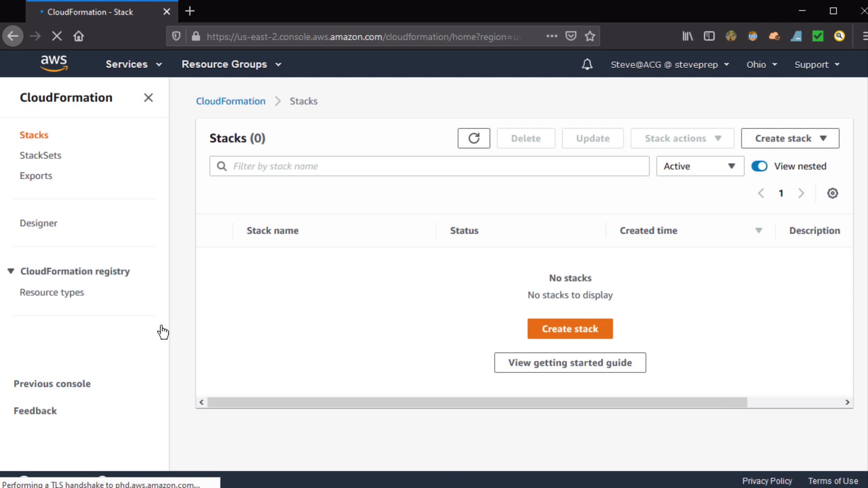Click the AWS notifications bell icon
The image size is (868, 488).
[x=587, y=65]
